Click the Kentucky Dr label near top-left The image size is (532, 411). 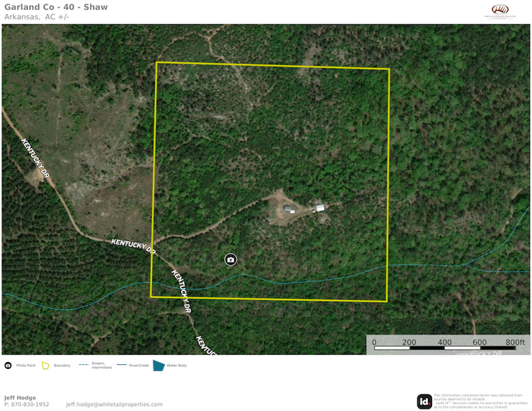tap(36, 158)
